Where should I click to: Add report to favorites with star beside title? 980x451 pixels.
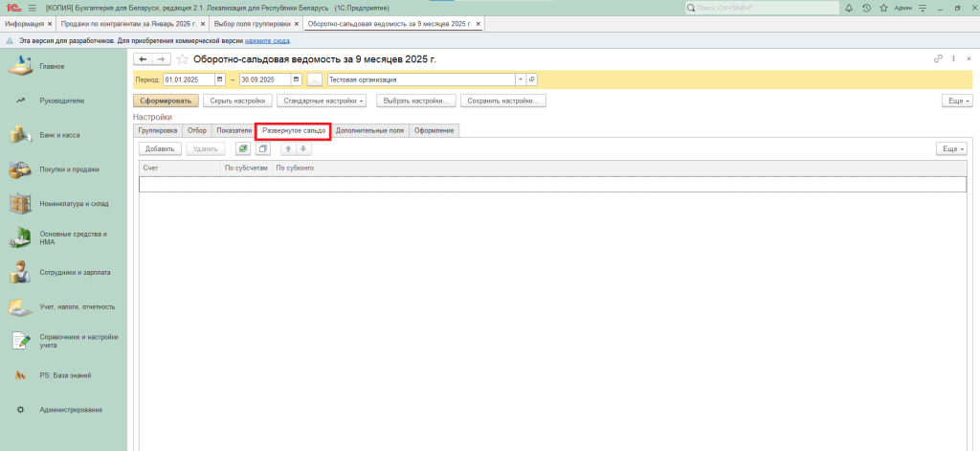(183, 59)
